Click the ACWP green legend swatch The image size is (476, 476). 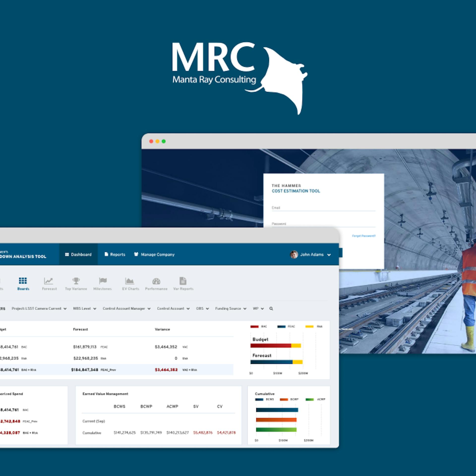(310, 399)
